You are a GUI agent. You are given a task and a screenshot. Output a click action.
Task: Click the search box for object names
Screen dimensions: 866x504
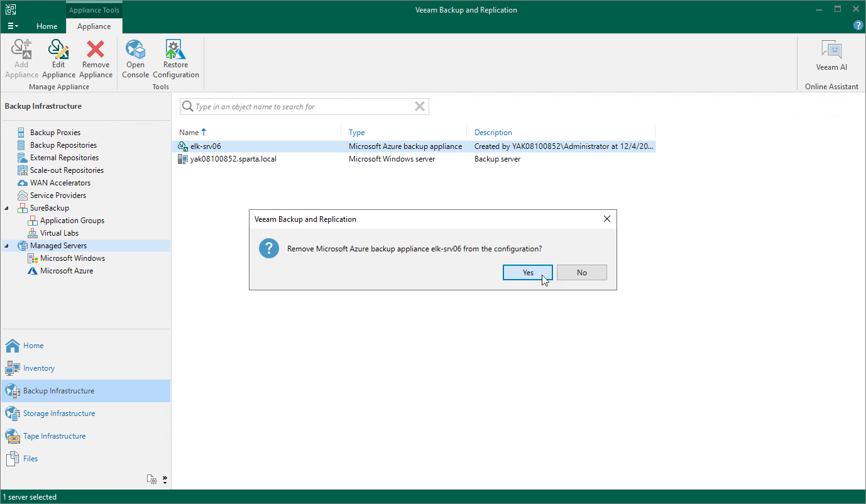tap(304, 107)
